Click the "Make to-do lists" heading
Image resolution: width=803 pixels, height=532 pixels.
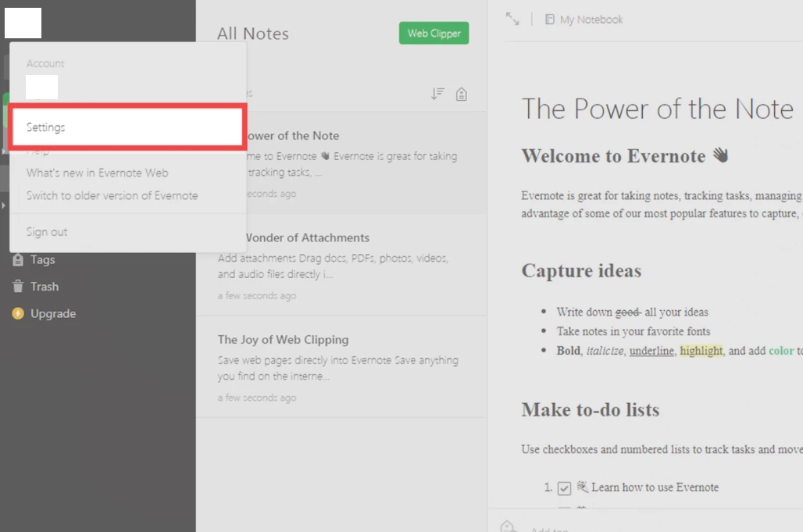591,409
